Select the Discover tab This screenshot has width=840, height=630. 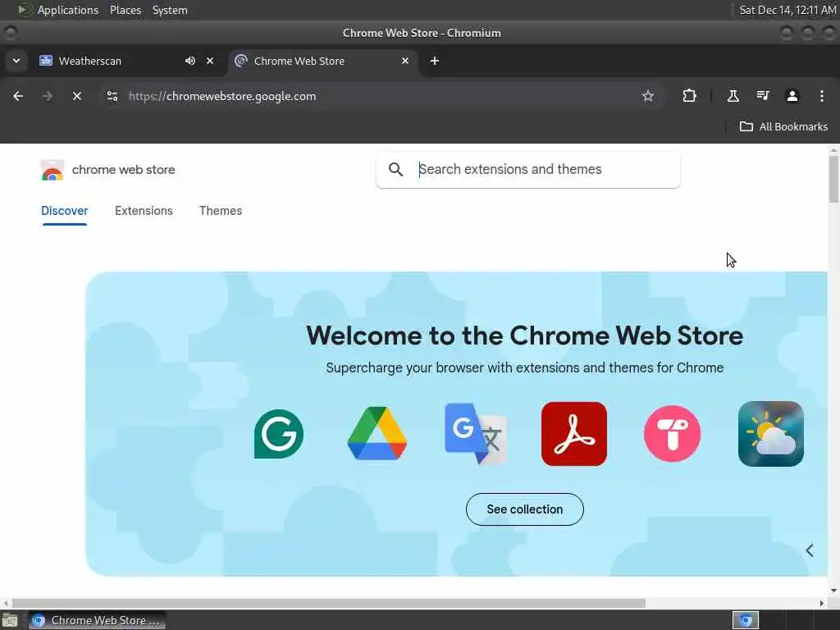(64, 211)
